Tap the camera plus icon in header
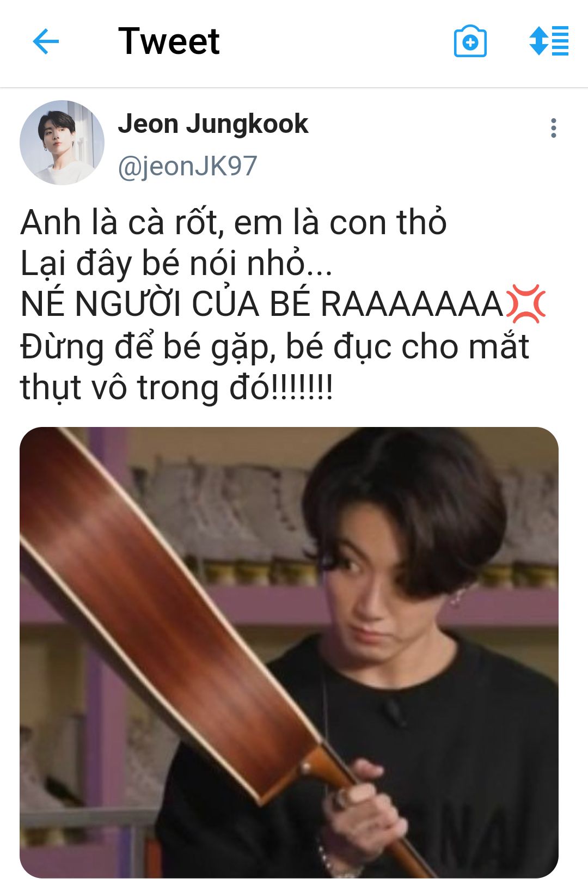The image size is (588, 879). 470,41
